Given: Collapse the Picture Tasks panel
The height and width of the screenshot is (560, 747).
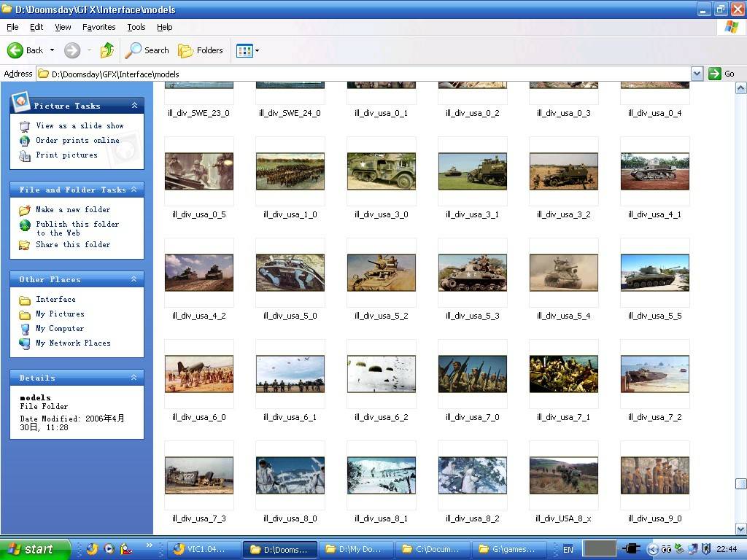Looking at the screenshot, I should point(134,106).
